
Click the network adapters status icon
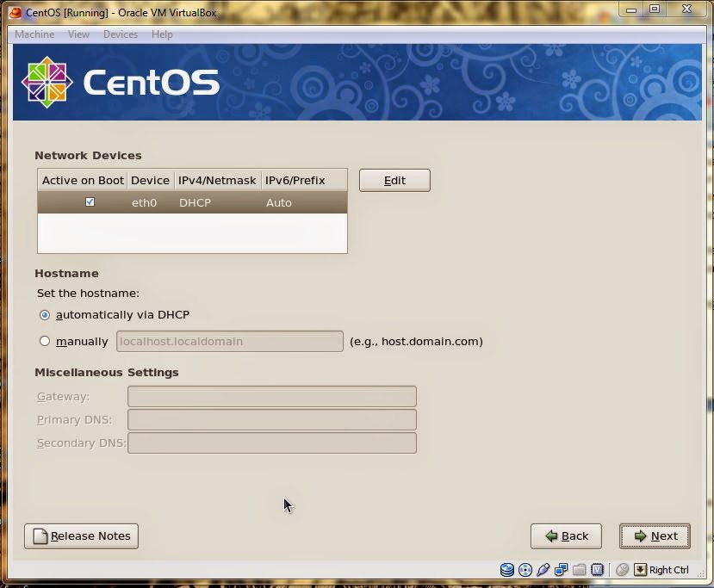[561, 570]
